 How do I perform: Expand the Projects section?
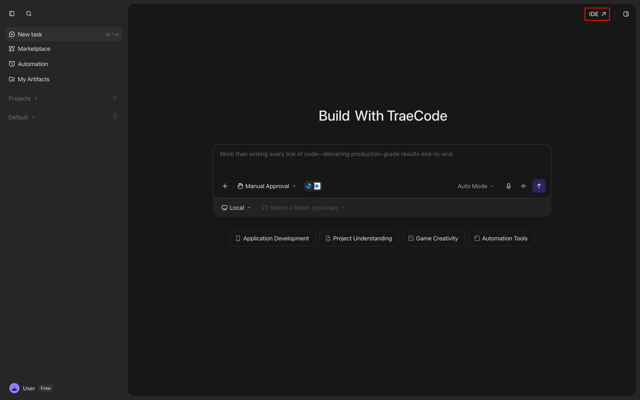23,98
